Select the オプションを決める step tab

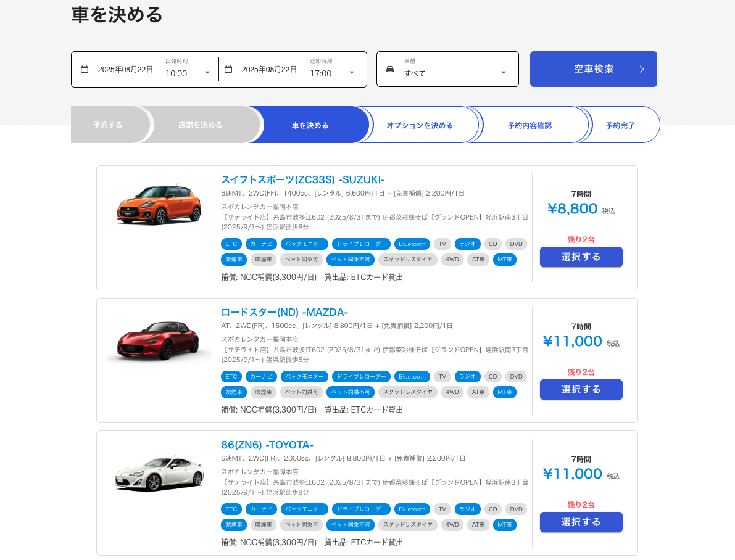click(x=420, y=125)
